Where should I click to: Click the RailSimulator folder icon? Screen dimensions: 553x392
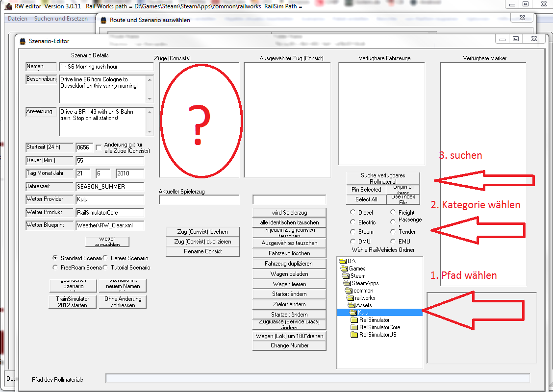click(354, 320)
